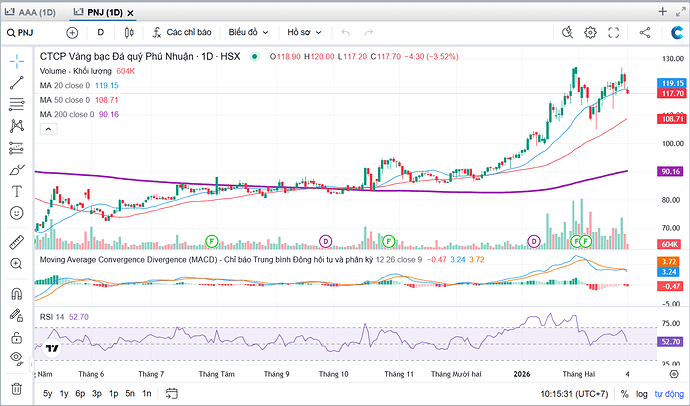Select the trend line drawing tool
This screenshot has width=690, height=406.
16,83
